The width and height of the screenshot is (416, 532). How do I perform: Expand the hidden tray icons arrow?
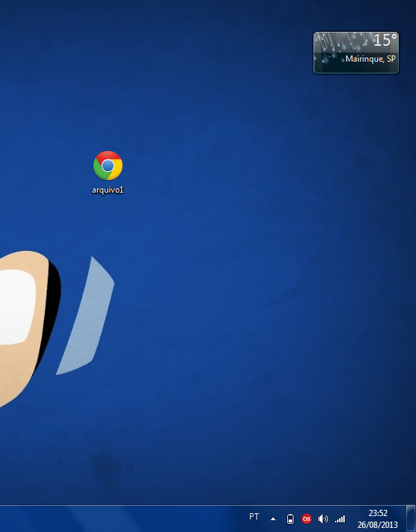[273, 518]
